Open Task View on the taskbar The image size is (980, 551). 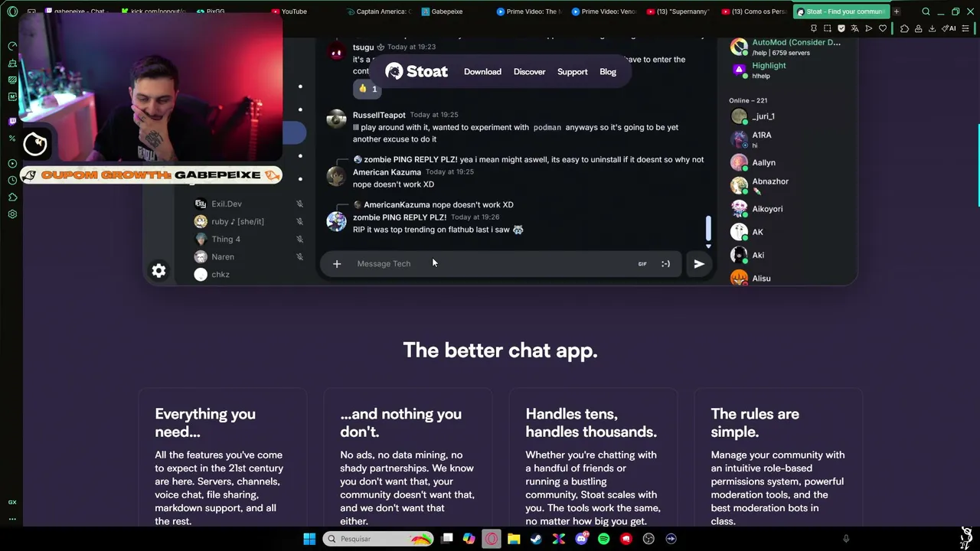click(447, 539)
